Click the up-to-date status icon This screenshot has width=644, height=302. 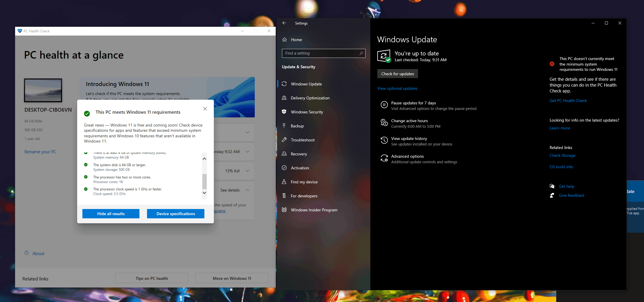[x=384, y=56]
